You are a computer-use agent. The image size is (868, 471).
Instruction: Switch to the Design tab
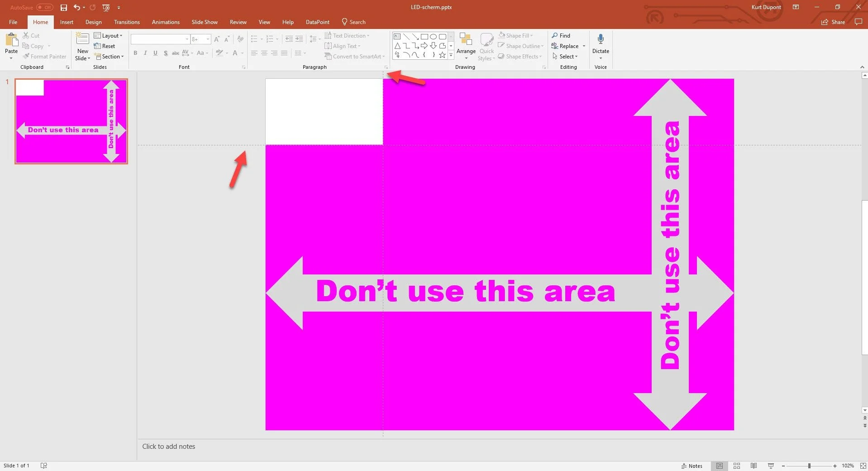pos(94,22)
